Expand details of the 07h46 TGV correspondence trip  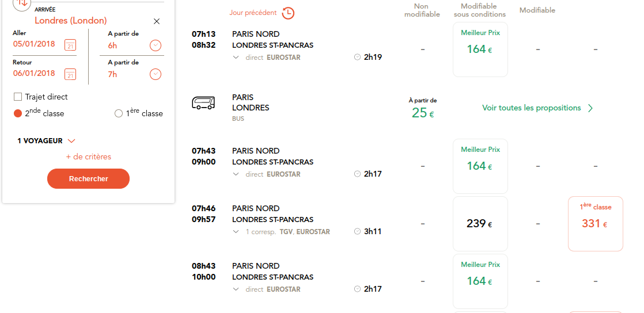click(236, 232)
